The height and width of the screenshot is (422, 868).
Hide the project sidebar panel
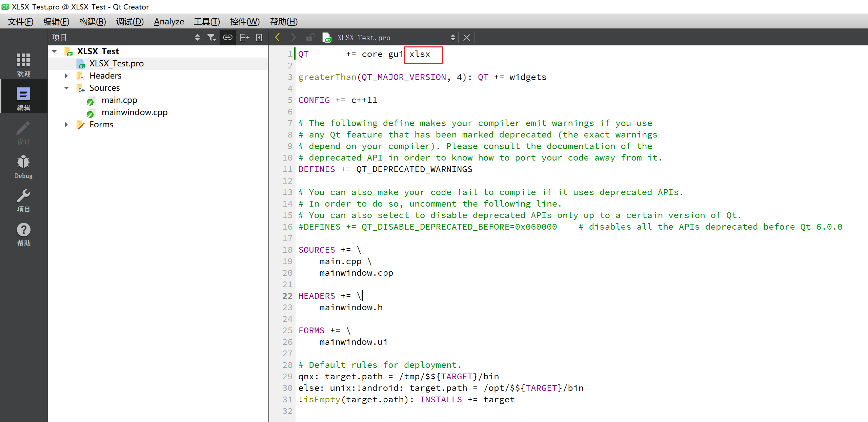click(259, 38)
